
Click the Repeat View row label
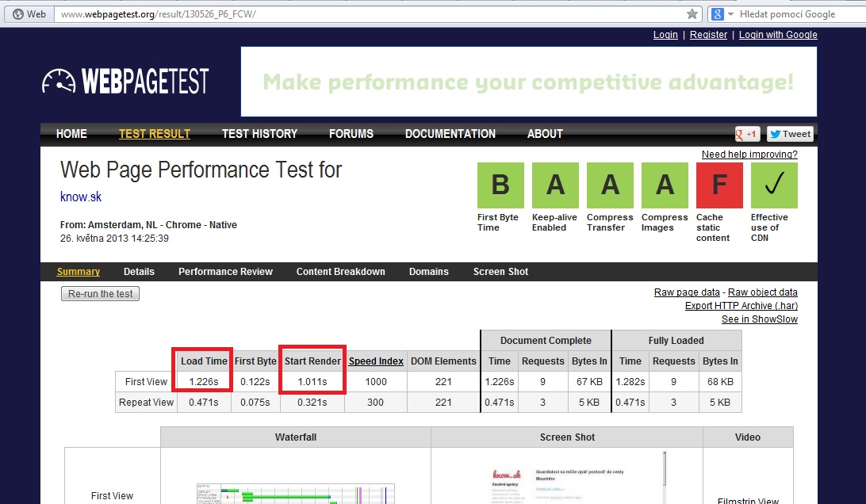pos(147,403)
